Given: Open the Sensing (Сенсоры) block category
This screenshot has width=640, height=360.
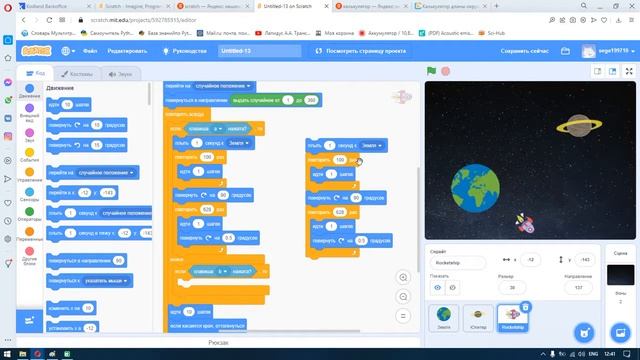Looking at the screenshot, I should pos(29,194).
